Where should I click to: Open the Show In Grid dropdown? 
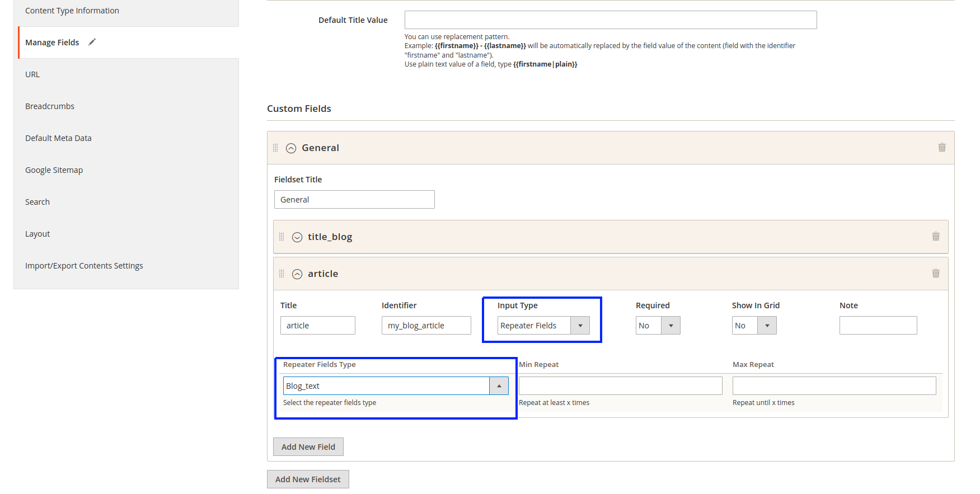(x=754, y=326)
